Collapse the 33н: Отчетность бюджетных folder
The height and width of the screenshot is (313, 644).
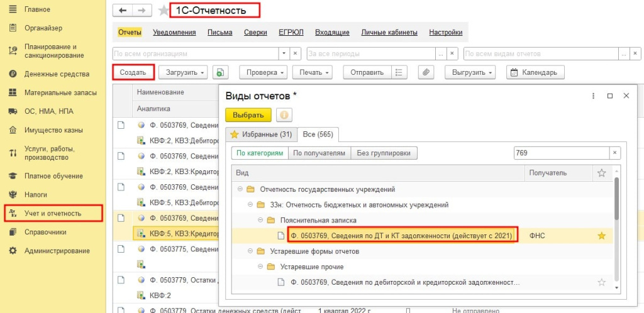tap(250, 204)
